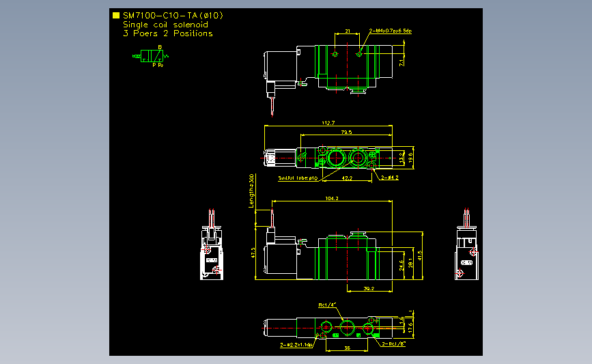Click the SM7100-C10-TA(ø10) title text
This screenshot has height=364, width=592.
173,16
